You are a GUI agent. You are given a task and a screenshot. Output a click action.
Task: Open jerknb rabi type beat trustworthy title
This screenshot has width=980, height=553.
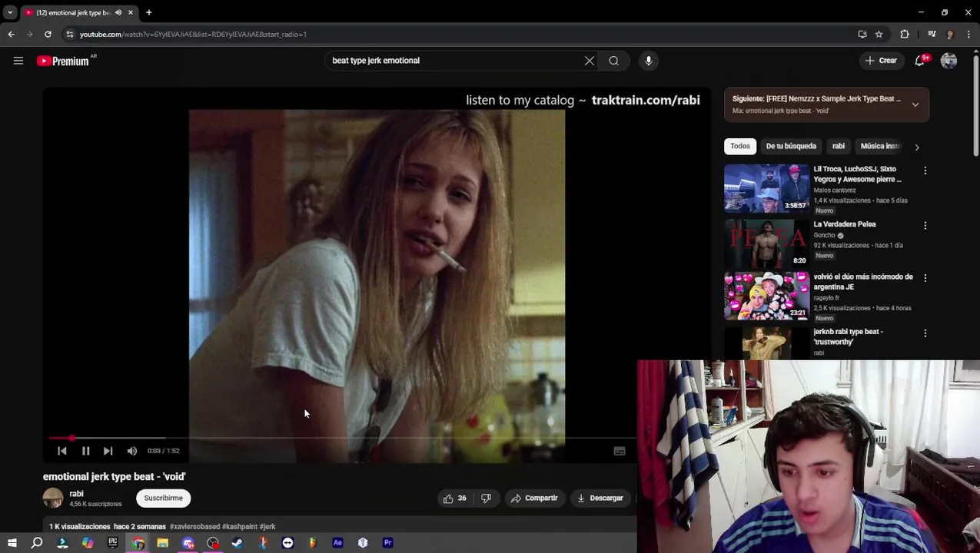pos(849,336)
